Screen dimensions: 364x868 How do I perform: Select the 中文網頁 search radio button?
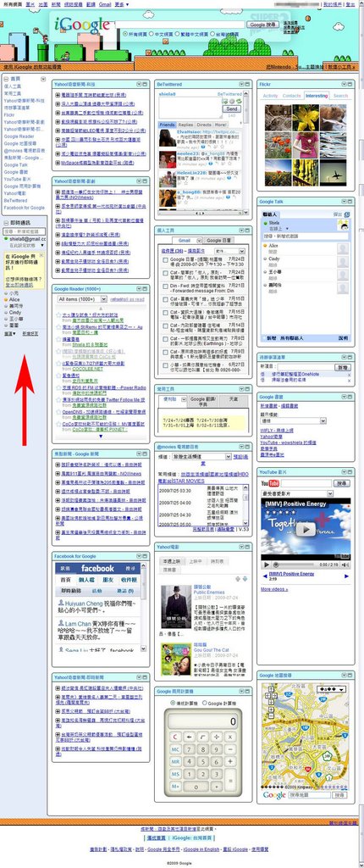coord(151,34)
